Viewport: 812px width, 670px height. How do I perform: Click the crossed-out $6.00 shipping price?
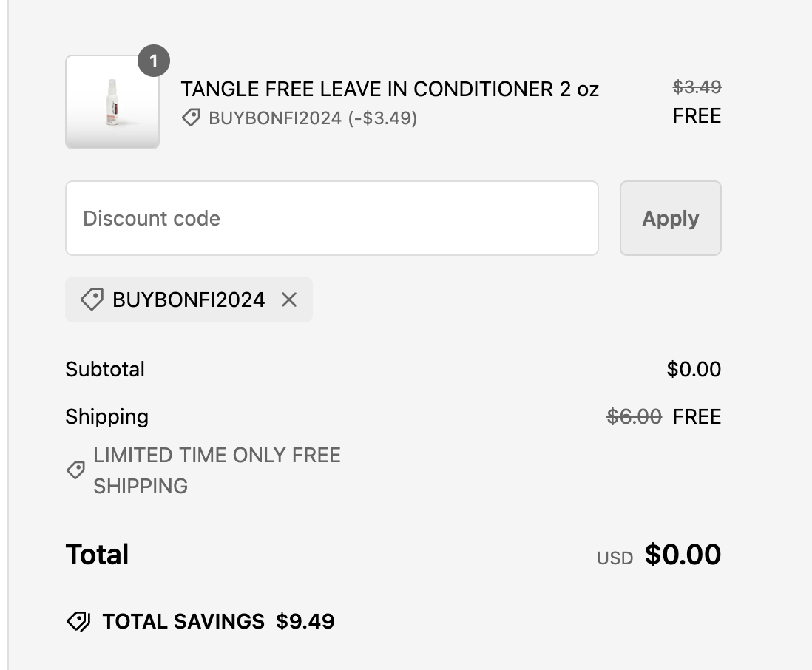634,417
